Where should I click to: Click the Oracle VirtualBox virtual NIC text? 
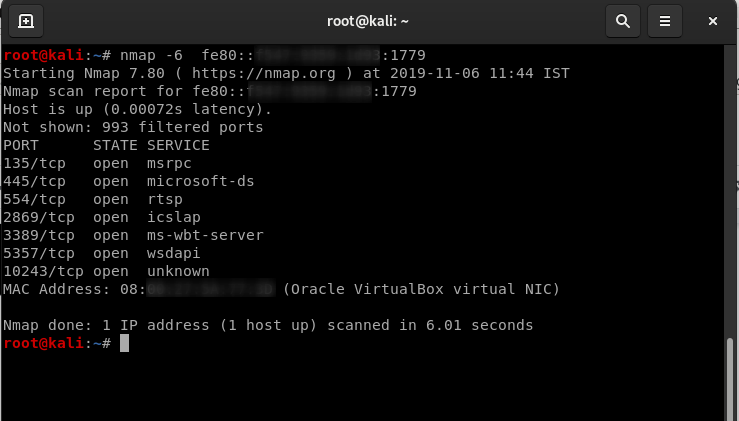pyautogui.click(x=421, y=289)
